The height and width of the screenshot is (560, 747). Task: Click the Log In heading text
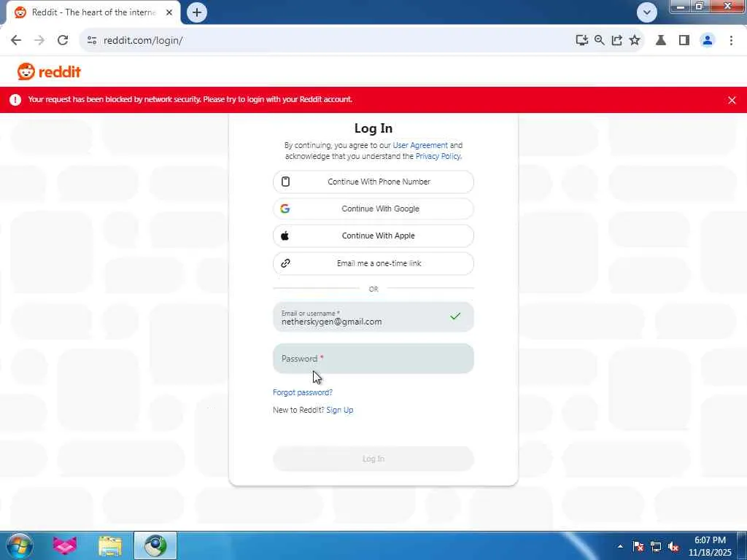click(373, 128)
